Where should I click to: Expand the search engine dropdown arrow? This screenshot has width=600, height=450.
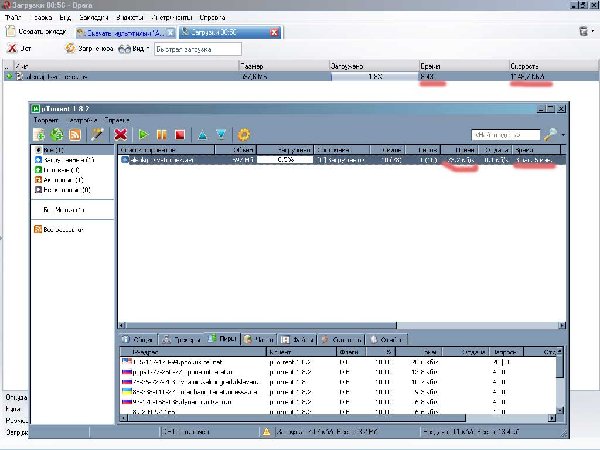564,134
